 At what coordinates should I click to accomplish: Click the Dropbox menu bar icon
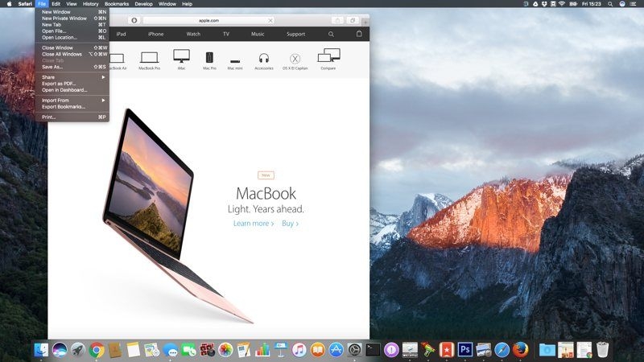tap(544, 4)
